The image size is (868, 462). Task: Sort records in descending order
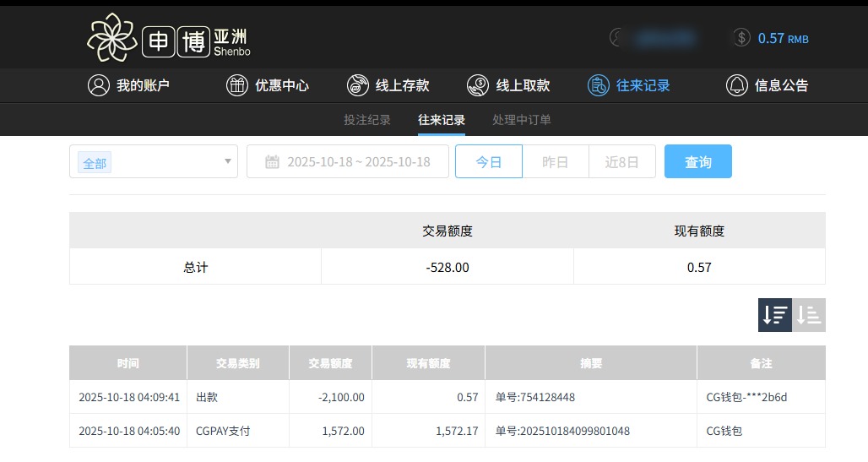775,315
